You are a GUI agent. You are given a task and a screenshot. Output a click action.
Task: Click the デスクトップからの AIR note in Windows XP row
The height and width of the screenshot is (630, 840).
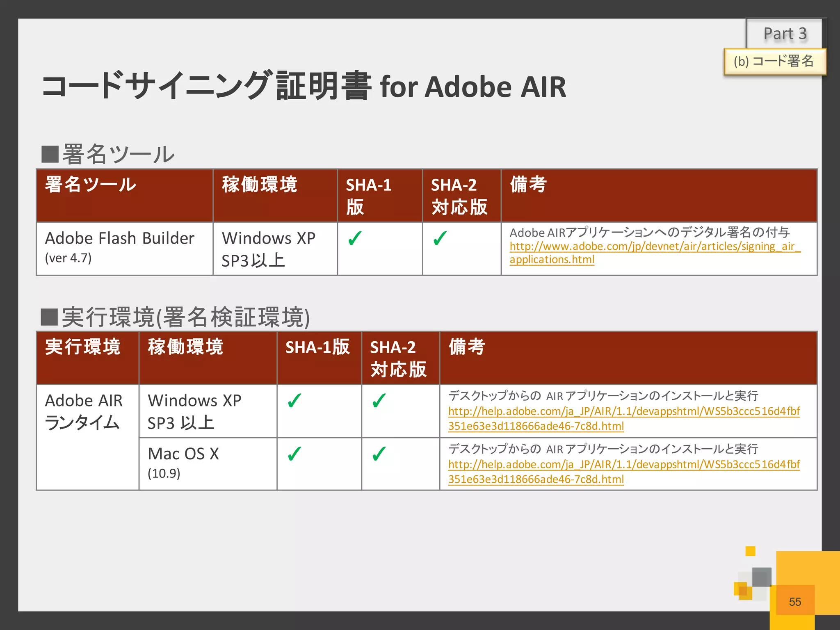point(603,396)
